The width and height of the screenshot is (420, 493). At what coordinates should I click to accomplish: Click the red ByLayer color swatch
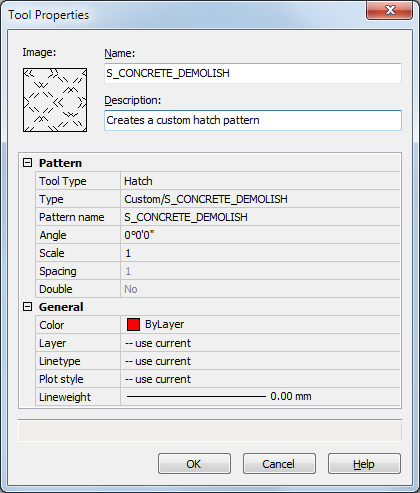tap(133, 325)
